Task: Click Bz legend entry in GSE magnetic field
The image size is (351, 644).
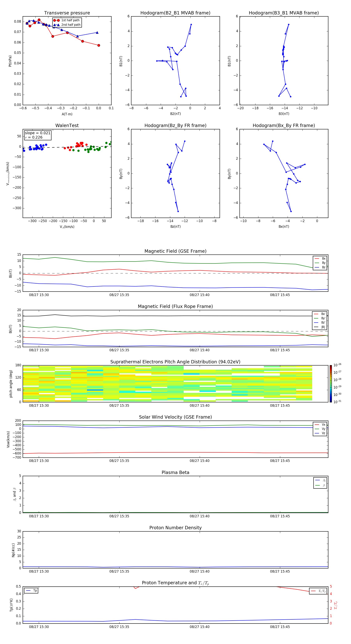Action: [x=320, y=267]
